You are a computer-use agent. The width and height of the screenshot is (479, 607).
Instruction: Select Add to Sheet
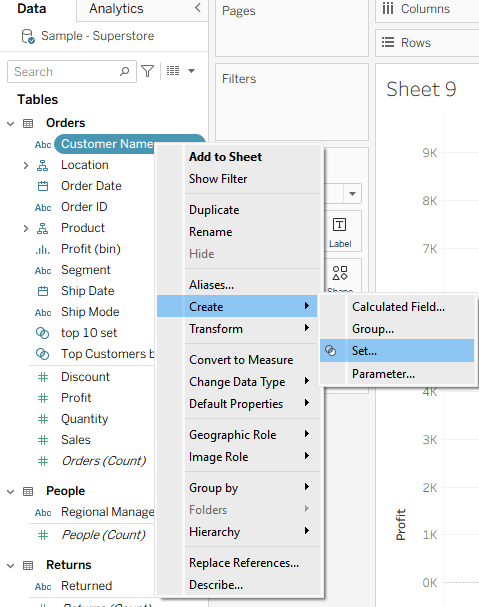[x=237, y=157]
